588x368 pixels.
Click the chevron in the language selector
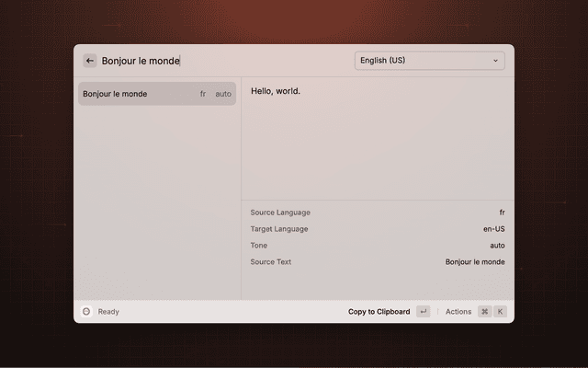click(496, 61)
